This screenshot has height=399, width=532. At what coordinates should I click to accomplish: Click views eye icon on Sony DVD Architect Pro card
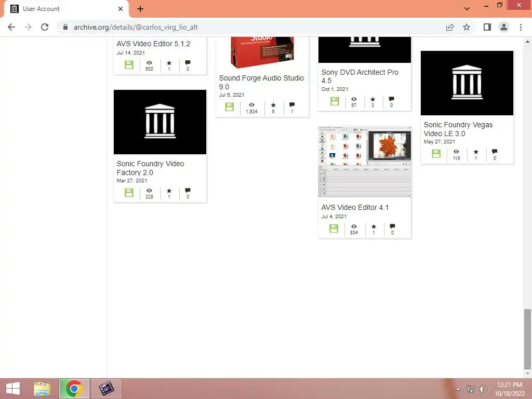[x=354, y=99]
